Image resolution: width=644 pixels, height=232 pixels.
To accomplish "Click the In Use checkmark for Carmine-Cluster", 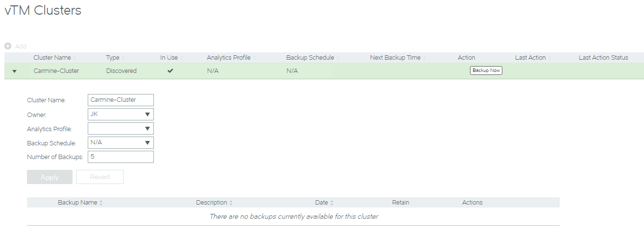I will tap(170, 71).
